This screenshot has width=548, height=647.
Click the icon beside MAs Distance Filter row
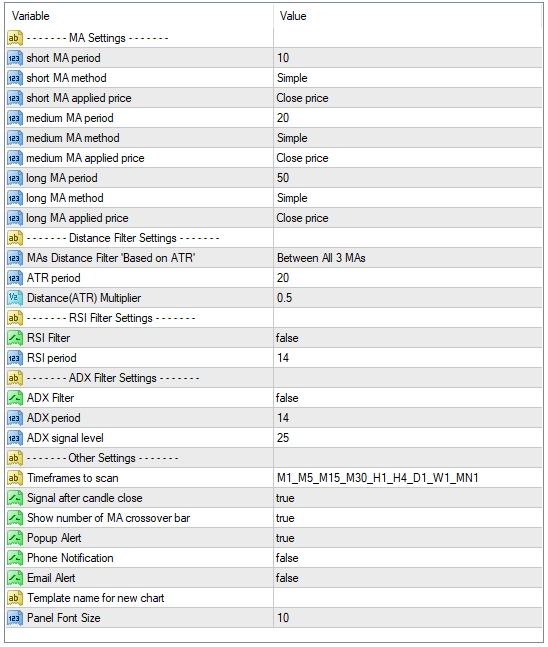tap(14, 258)
